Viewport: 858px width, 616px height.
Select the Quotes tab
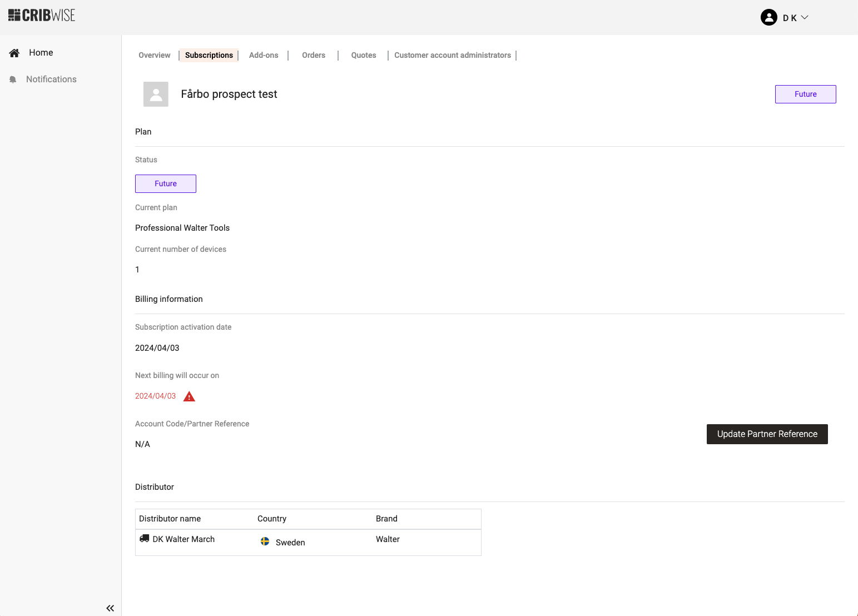[364, 55]
